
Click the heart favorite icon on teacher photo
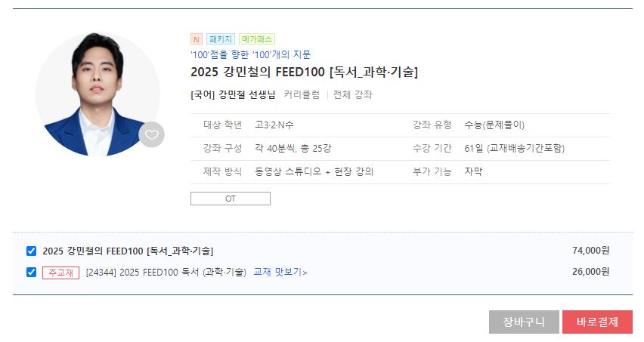click(152, 135)
